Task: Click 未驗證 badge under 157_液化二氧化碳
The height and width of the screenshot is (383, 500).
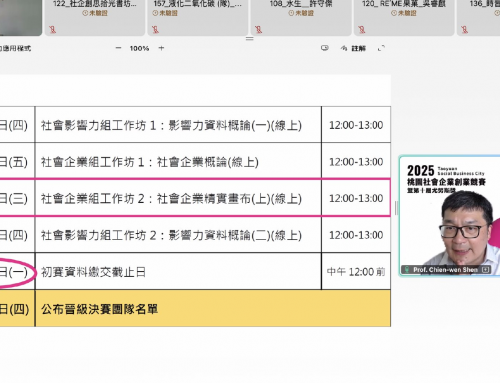Action: pos(165,13)
